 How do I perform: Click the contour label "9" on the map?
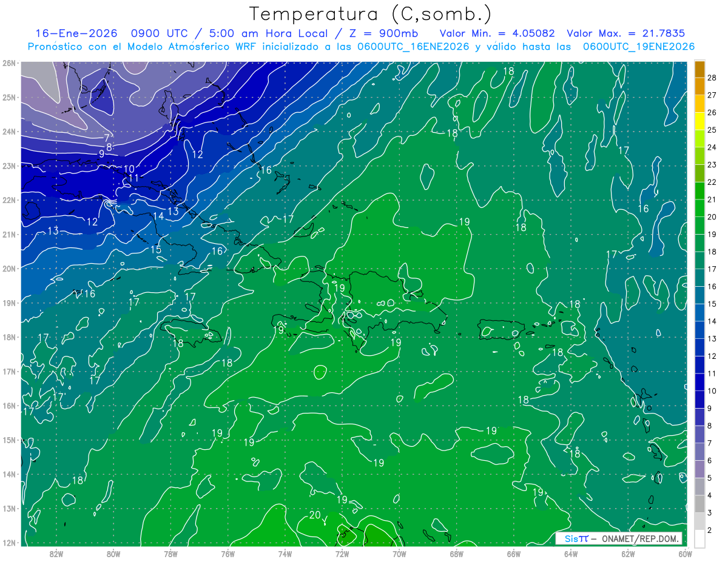pos(102,154)
